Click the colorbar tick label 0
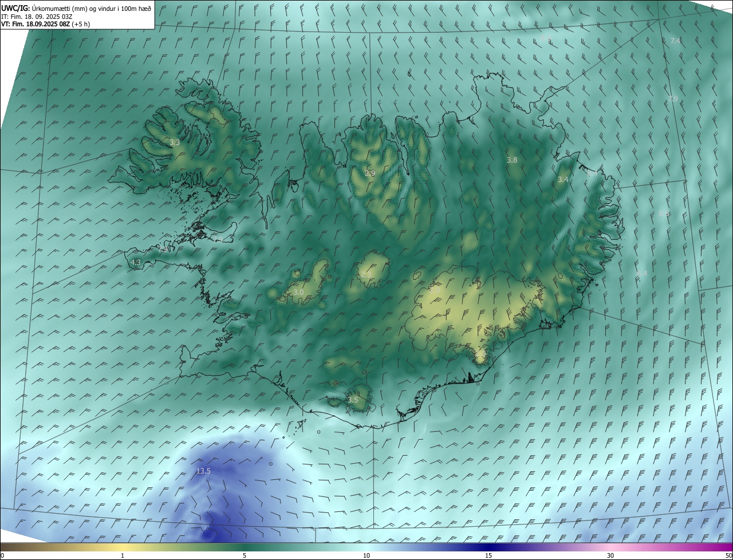This screenshot has width=733, height=560. pos(2,555)
